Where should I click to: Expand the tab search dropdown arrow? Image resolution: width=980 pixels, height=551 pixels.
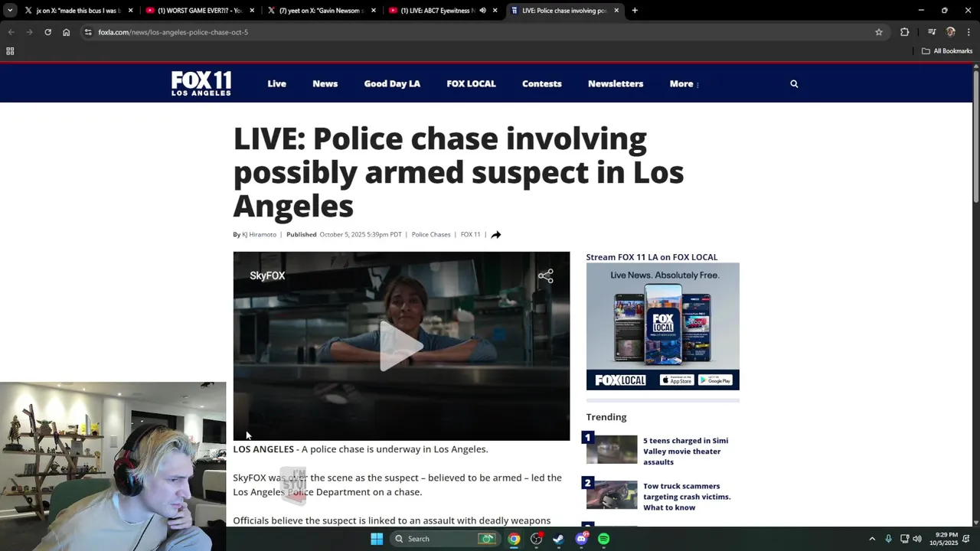point(10,11)
